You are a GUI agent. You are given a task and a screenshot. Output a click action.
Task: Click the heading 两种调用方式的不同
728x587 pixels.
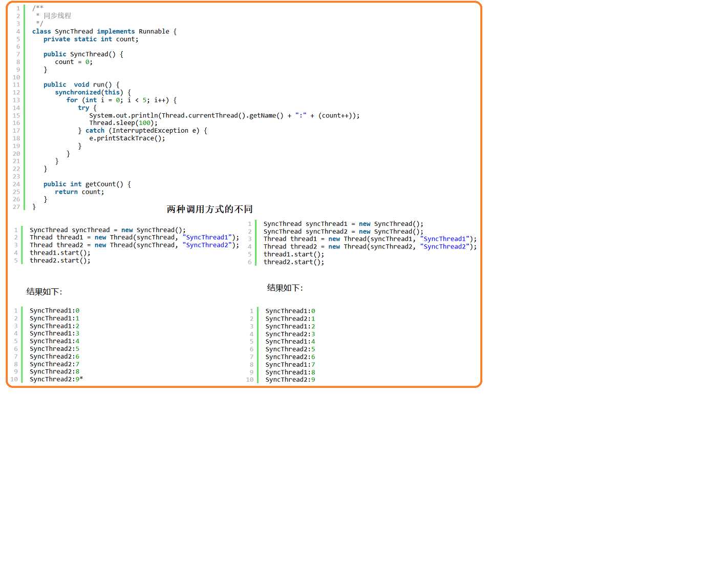coord(210,209)
